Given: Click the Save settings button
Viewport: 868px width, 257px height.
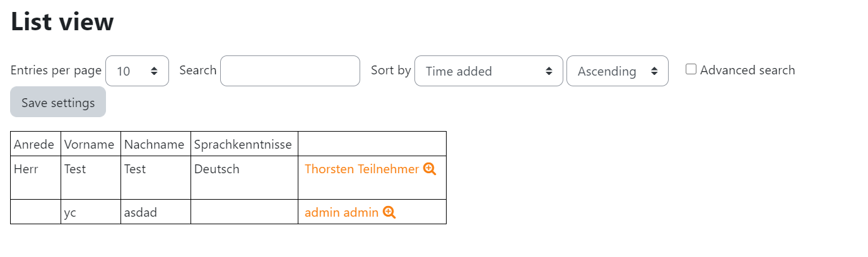Looking at the screenshot, I should click(x=58, y=102).
